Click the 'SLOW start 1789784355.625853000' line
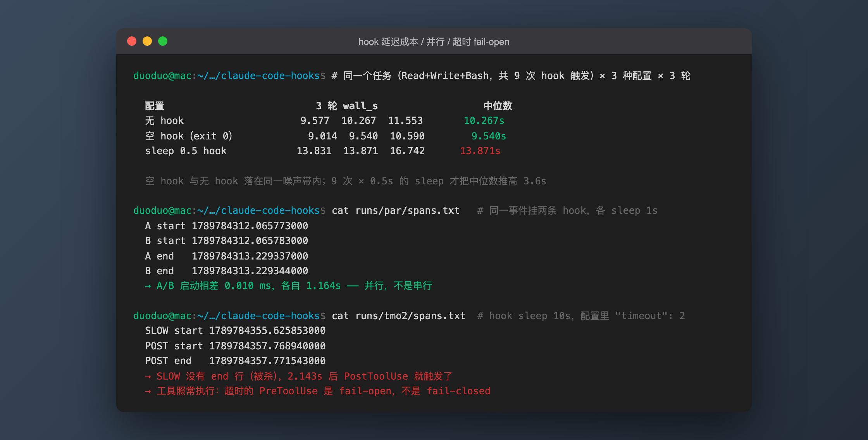868x440 pixels. pyautogui.click(x=235, y=330)
